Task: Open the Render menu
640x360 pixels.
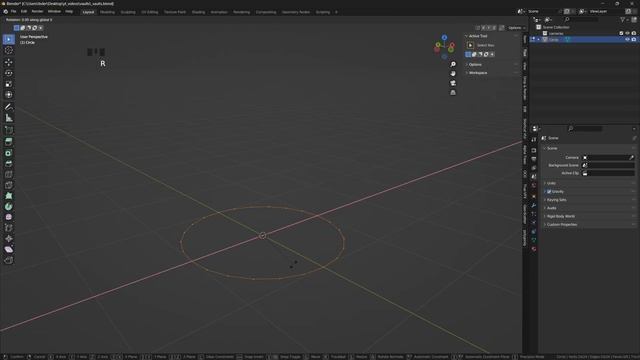Action: (37, 11)
